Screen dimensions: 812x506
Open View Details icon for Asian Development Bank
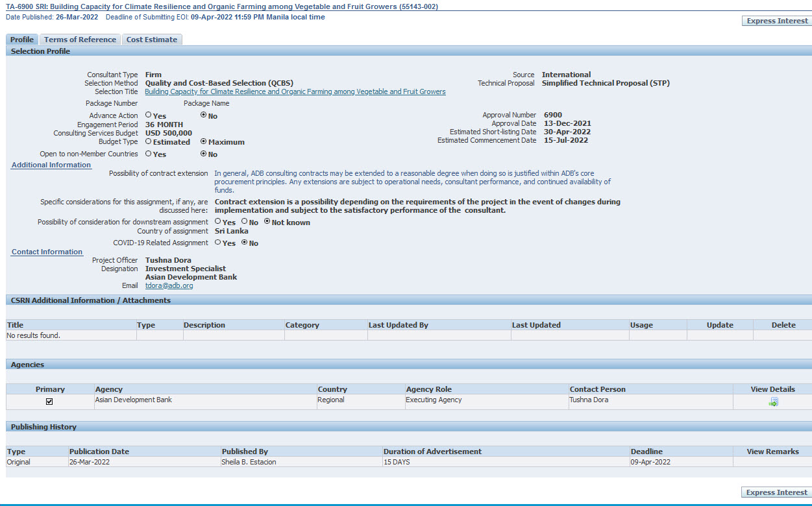click(773, 402)
